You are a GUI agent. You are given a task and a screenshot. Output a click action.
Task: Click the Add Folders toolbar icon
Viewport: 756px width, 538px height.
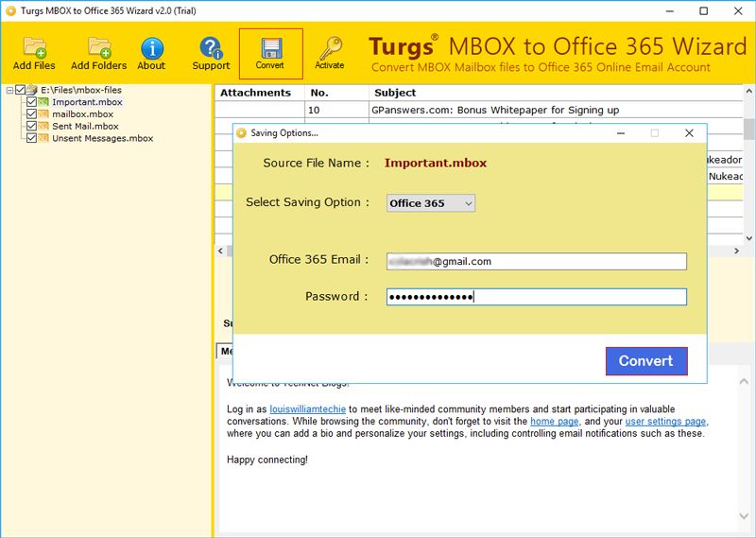click(x=99, y=48)
